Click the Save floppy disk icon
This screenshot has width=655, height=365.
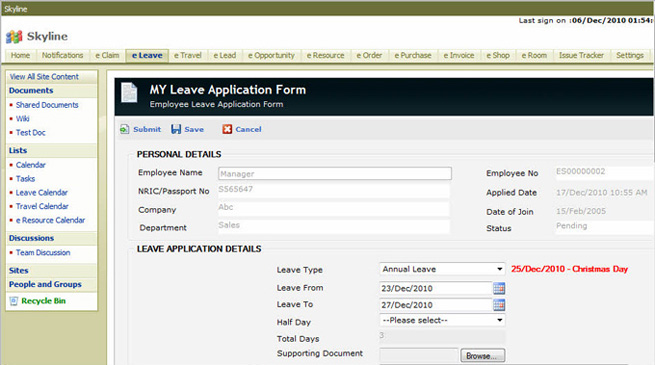176,129
